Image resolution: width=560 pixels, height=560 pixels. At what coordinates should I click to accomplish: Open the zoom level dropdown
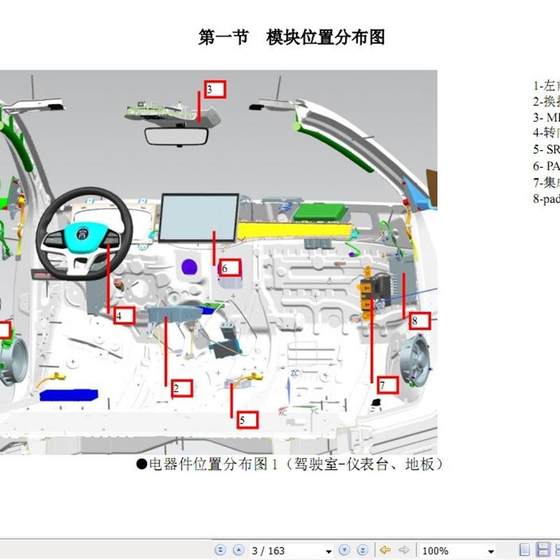coord(491,551)
